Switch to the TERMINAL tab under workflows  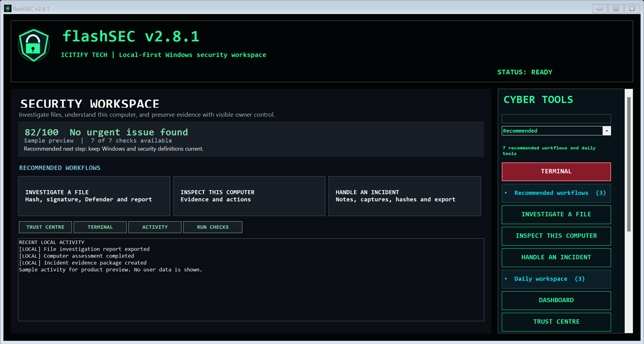(100, 227)
